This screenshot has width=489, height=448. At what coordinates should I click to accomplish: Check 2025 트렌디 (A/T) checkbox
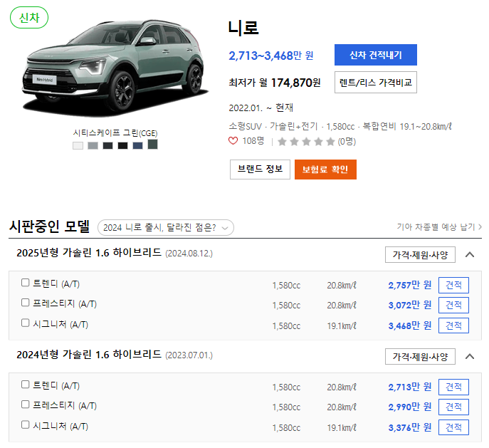[x=25, y=283]
